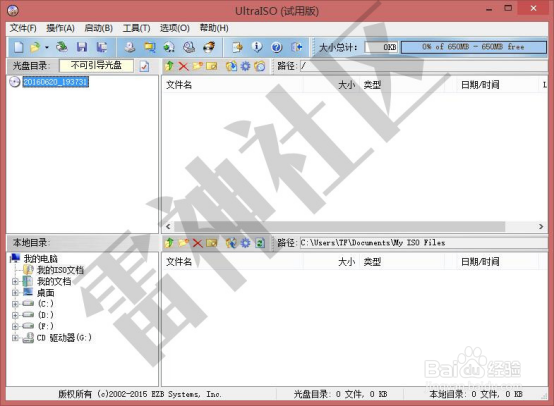Click the disc 路径 field showing /
This screenshot has width=554, height=406.
point(424,66)
